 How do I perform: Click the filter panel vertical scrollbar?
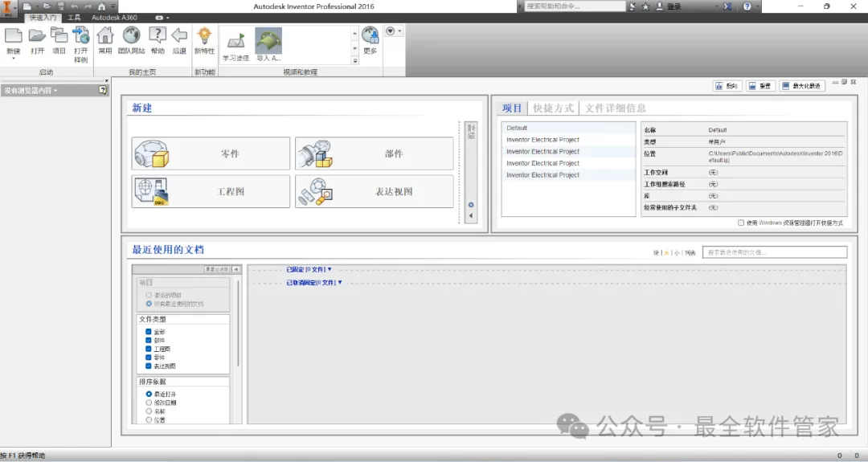click(239, 324)
